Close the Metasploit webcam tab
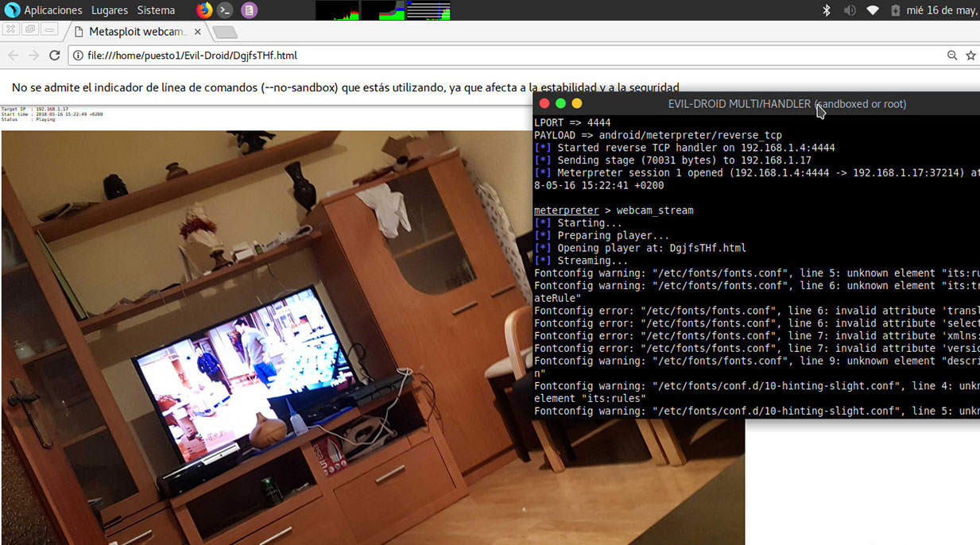 click(197, 32)
